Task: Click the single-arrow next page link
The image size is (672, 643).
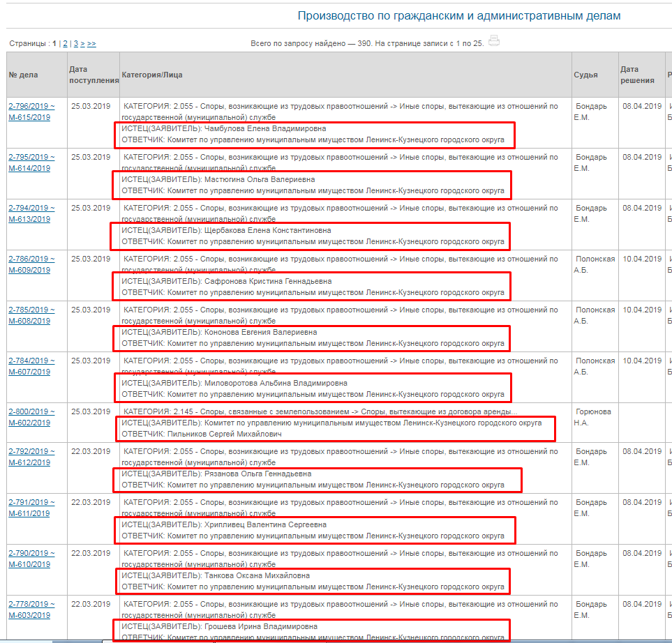Action: [x=82, y=43]
